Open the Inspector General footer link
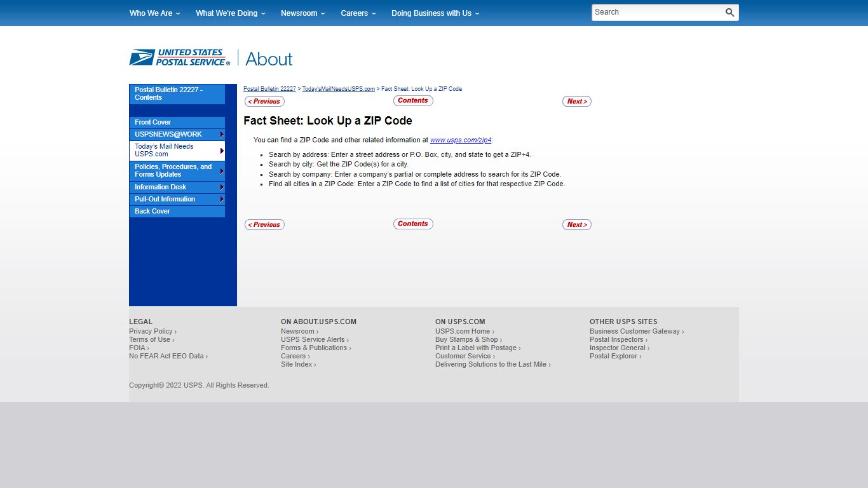868x488 pixels. [x=620, y=348]
